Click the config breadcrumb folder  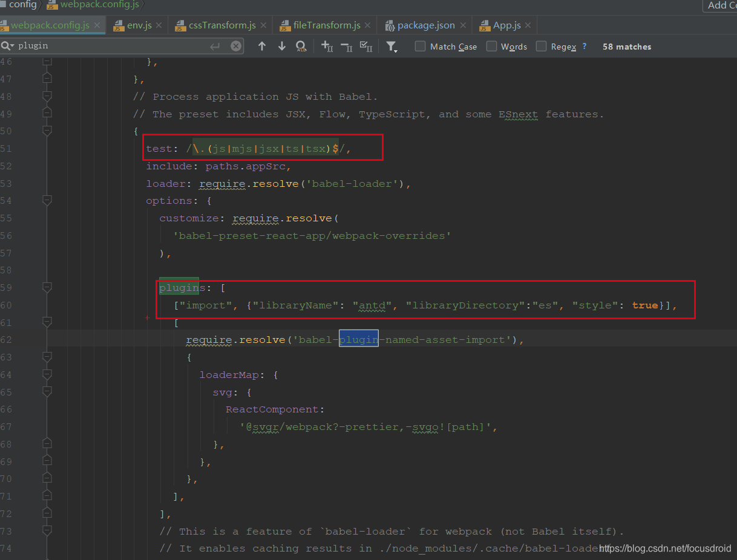[x=18, y=5]
